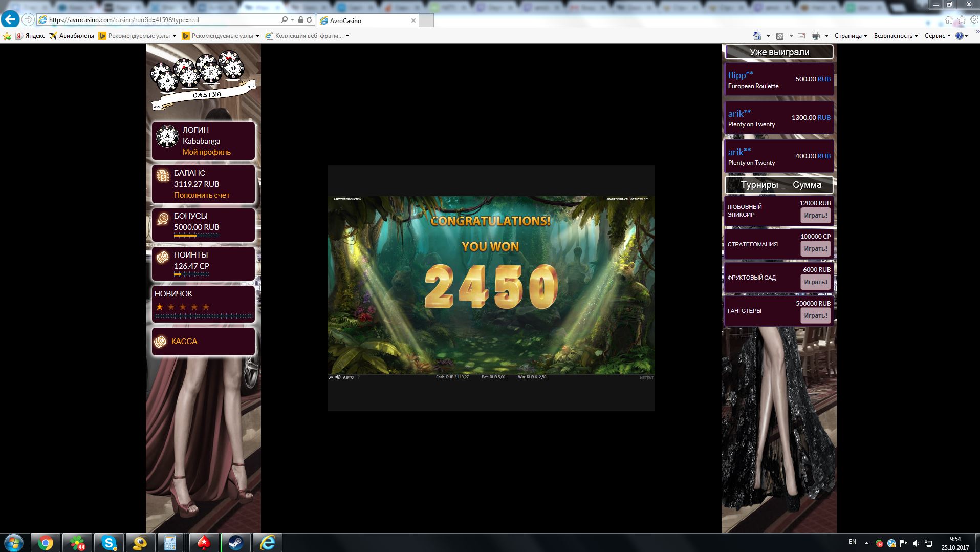Screen dimensions: 980x552
Task: Open Skype from the taskbar
Action: click(x=108, y=543)
